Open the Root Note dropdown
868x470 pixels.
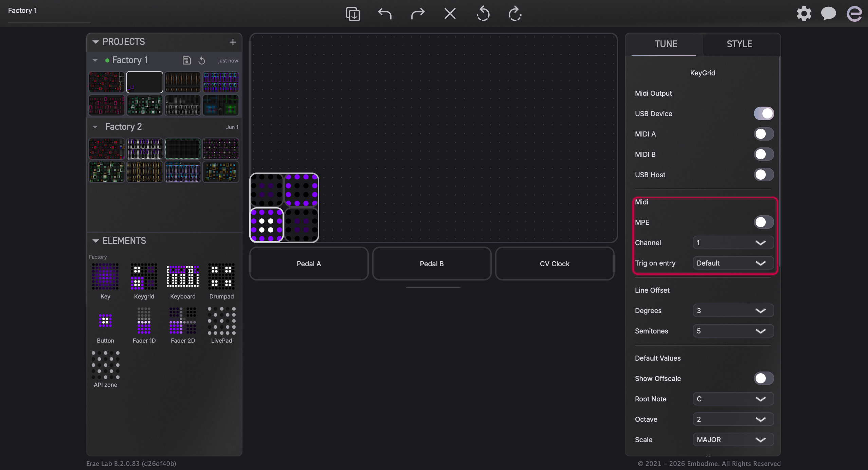(x=733, y=399)
